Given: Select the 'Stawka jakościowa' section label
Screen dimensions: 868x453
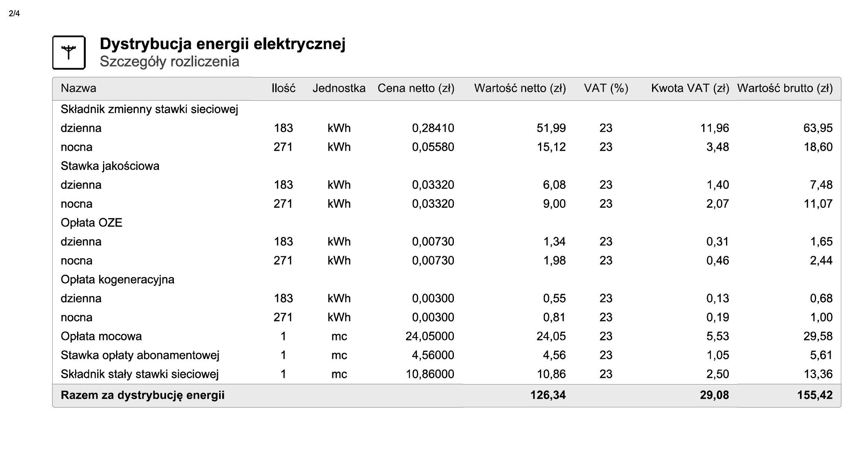Looking at the screenshot, I should click(110, 166).
